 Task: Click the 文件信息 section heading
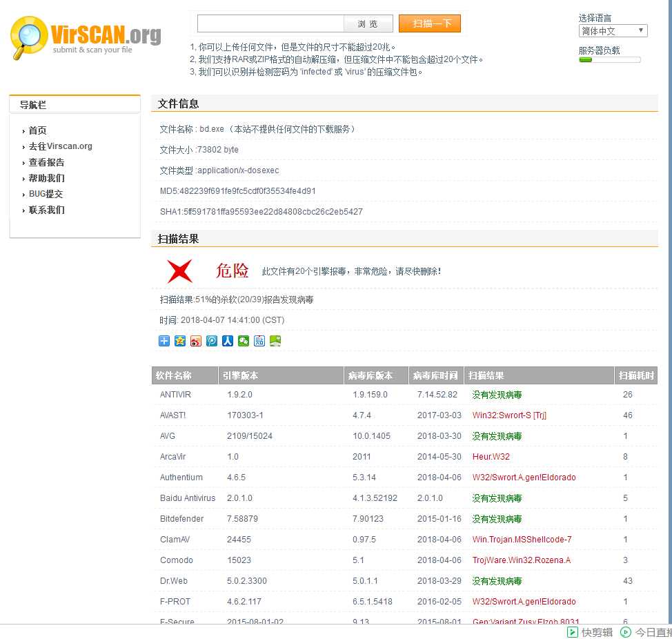coord(178,104)
